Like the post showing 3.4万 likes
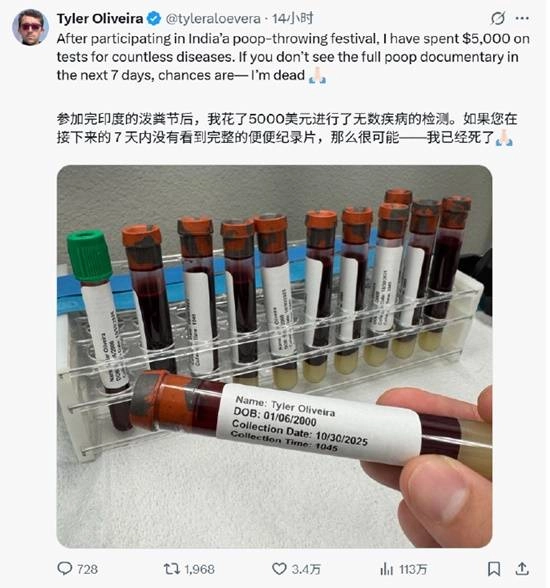Image resolution: width=550 pixels, height=588 pixels. [x=279, y=569]
